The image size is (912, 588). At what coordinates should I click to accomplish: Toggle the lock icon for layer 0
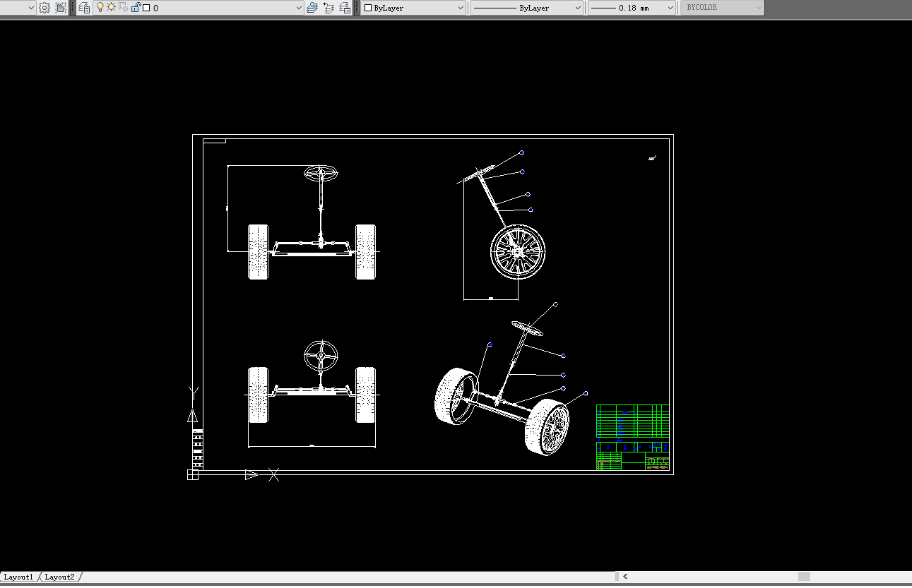point(136,7)
